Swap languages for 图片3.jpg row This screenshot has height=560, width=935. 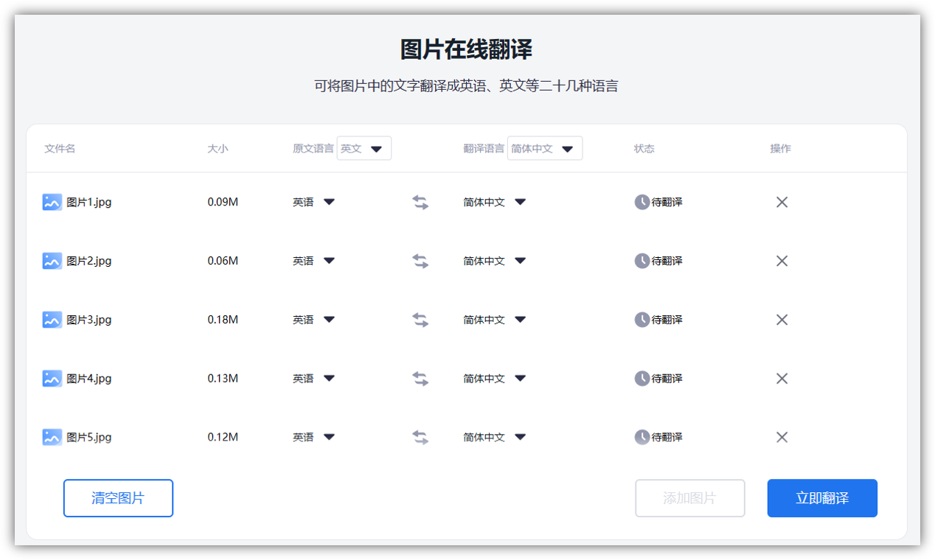pos(420,320)
